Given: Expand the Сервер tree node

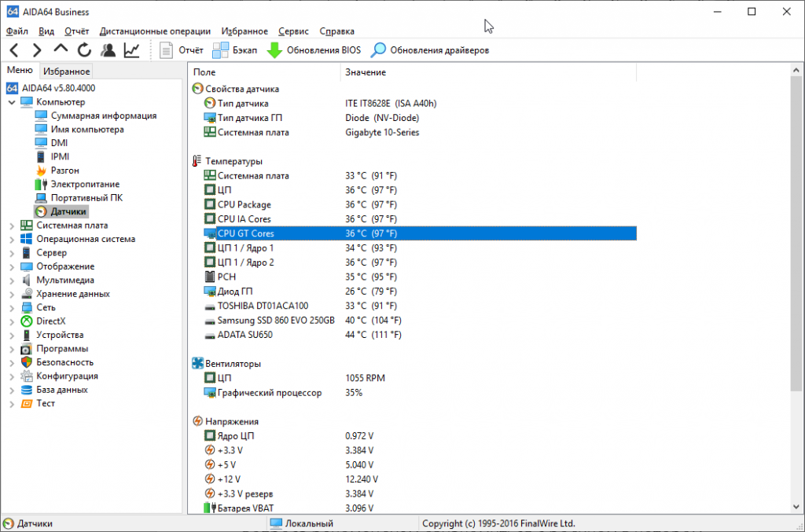Looking at the screenshot, I should [12, 253].
